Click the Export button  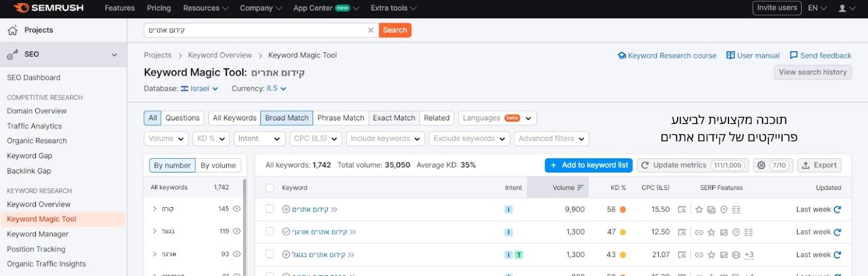(819, 165)
